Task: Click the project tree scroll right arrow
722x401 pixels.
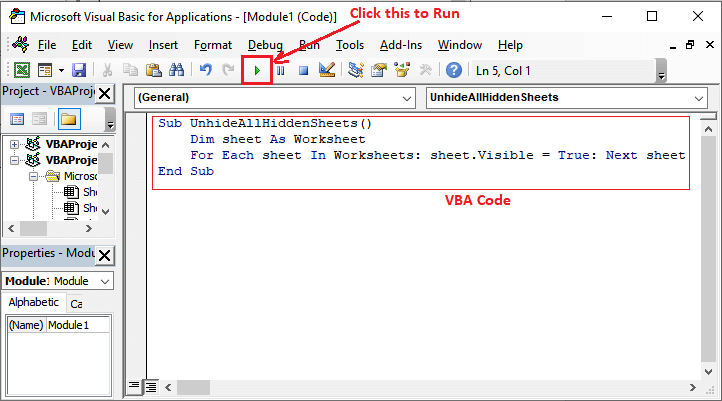Action: point(89,228)
